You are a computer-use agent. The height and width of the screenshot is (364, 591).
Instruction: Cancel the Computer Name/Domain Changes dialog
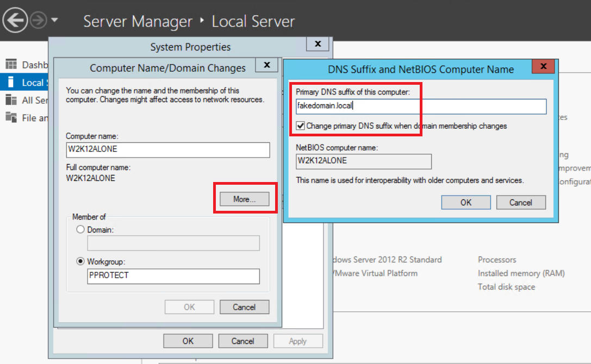pyautogui.click(x=244, y=306)
